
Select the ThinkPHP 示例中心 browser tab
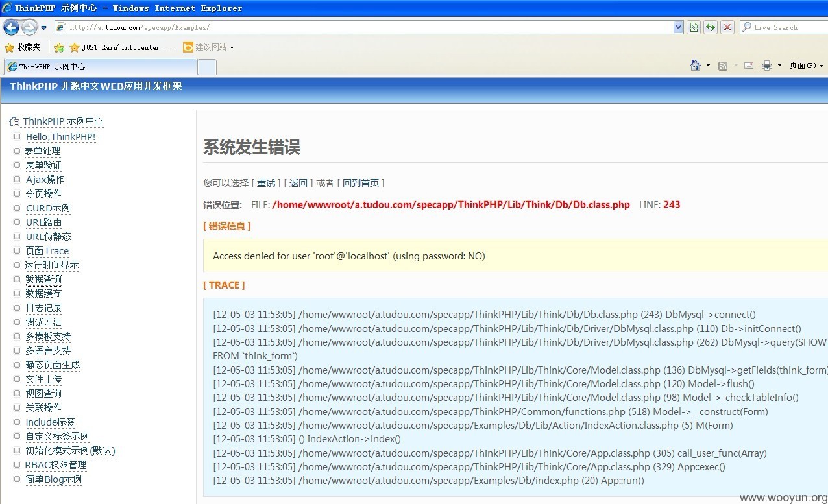click(x=101, y=67)
